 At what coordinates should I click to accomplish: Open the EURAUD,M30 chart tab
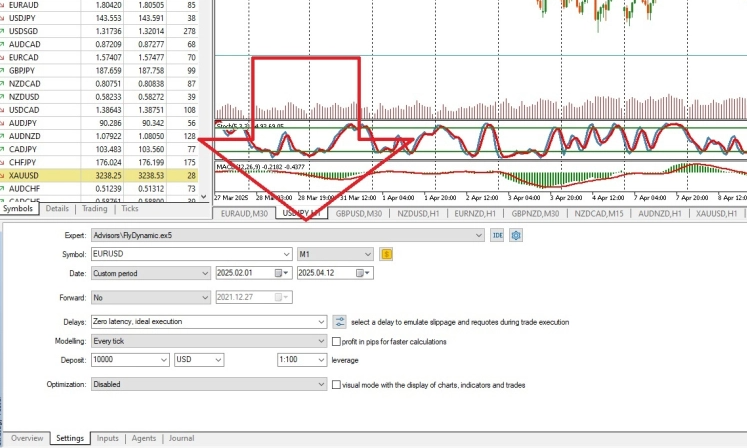[244, 214]
